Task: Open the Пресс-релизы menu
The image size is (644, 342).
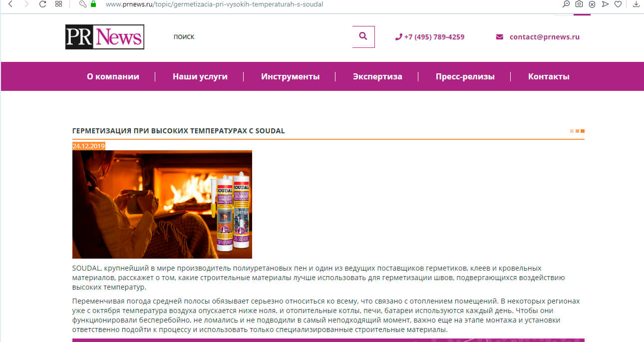Action: (465, 76)
